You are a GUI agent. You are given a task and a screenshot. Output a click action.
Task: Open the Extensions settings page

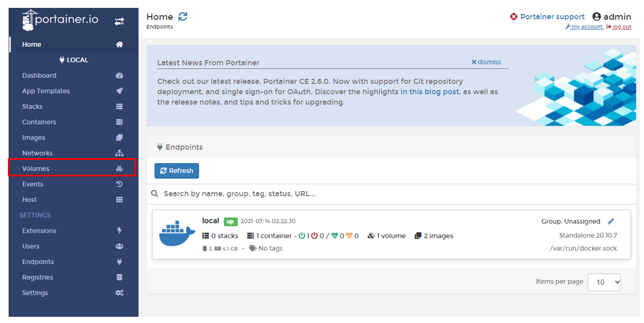pos(74,231)
